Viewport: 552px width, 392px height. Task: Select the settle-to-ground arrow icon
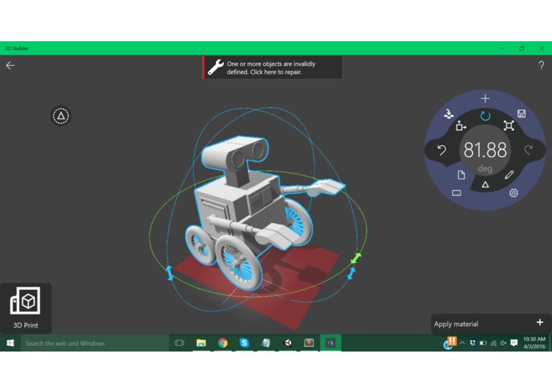point(449,114)
